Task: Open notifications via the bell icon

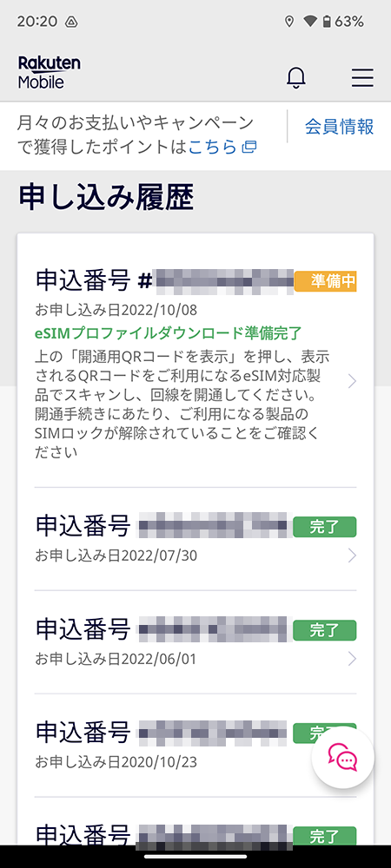Action: tap(296, 78)
